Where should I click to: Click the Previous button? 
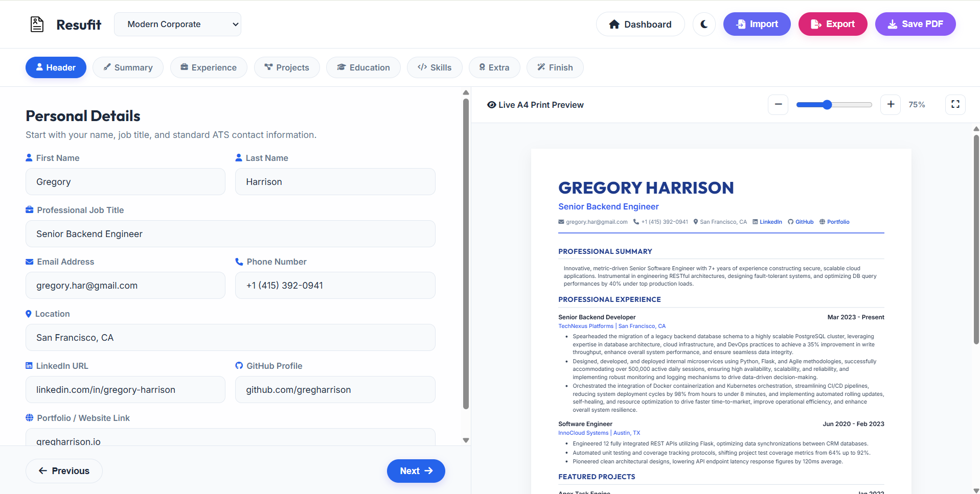(x=64, y=471)
